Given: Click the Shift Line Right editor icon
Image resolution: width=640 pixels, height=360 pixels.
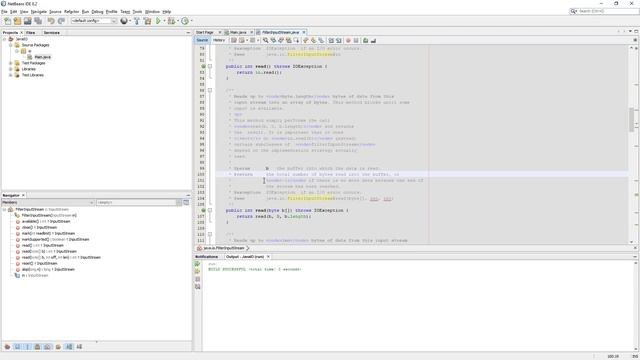Looking at the screenshot, I should tap(339, 40).
